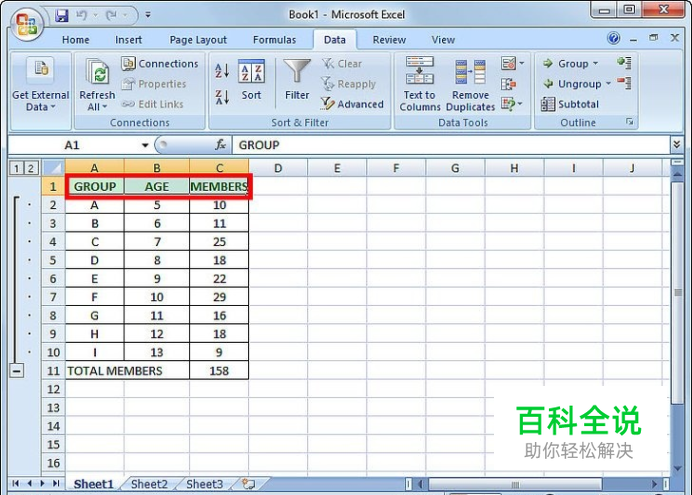Select column D header

point(278,168)
